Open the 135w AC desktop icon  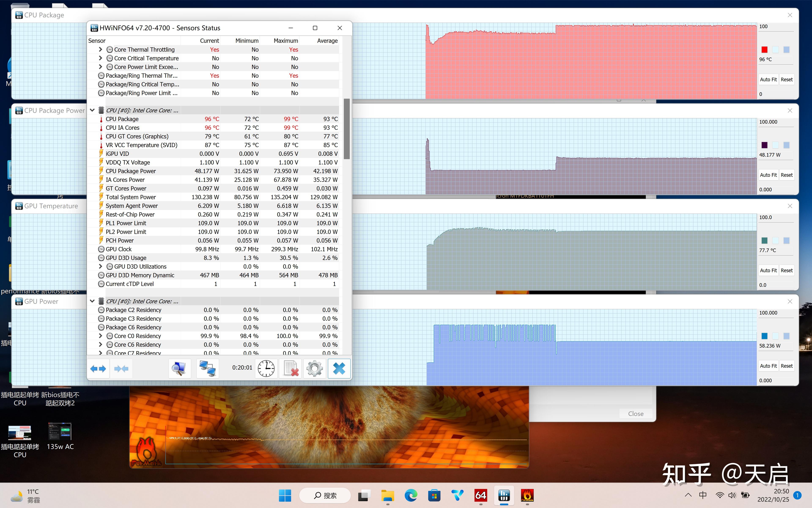click(x=60, y=436)
